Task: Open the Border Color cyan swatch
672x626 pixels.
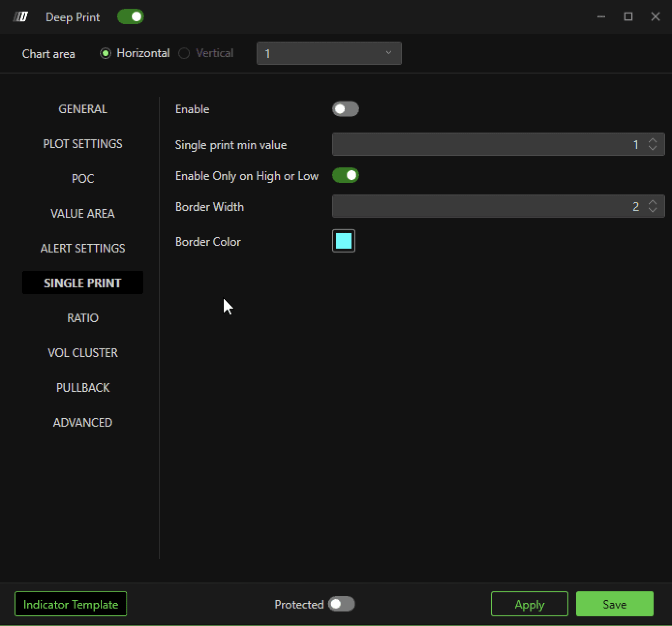Action: 344,241
